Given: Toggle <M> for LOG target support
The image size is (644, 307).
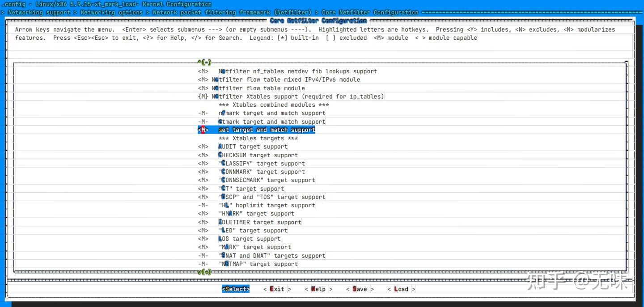Looking at the screenshot, I should coord(203,239).
